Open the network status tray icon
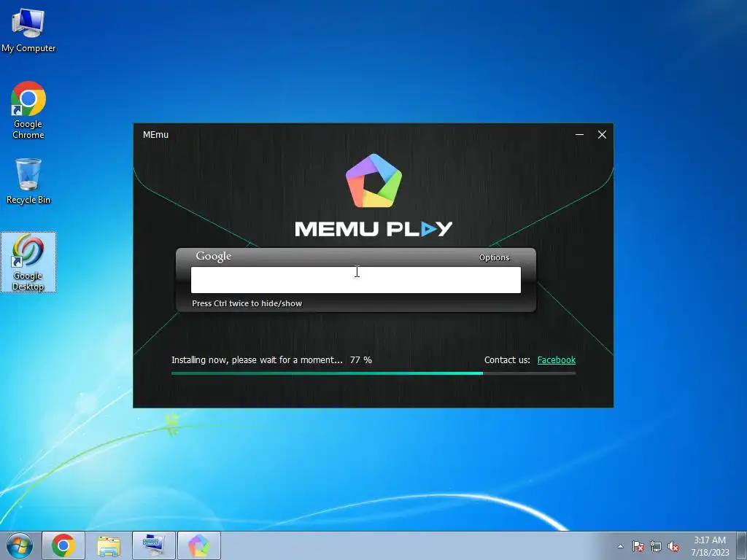The image size is (747, 560). tap(656, 546)
